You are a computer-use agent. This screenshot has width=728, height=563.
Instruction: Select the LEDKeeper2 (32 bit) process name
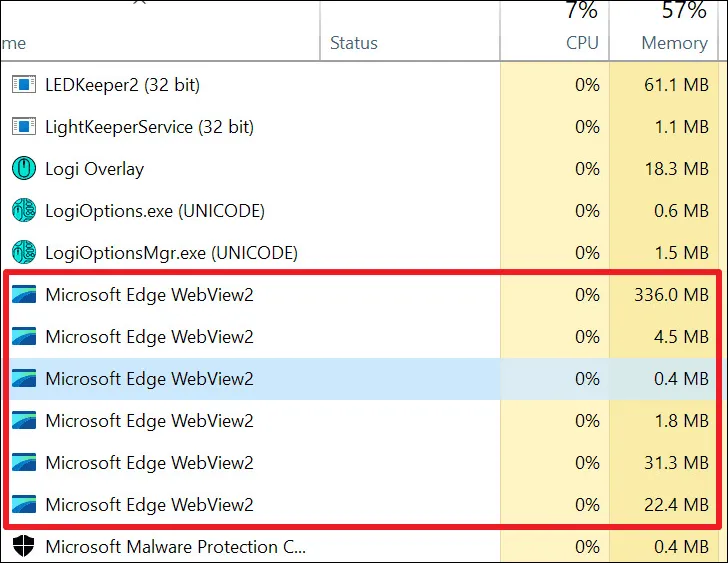tap(122, 85)
